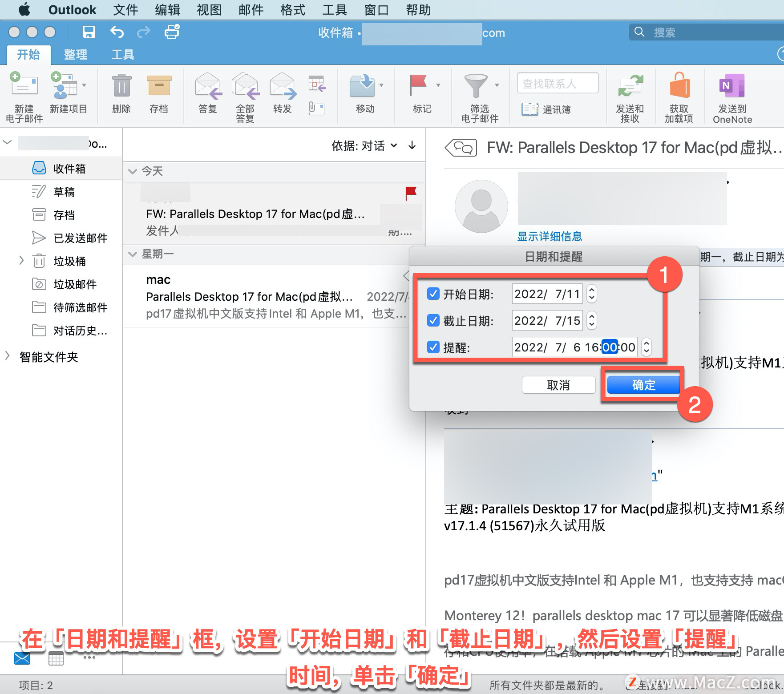784x694 pixels.
Task: Click the undo arrow in title bar
Action: pyautogui.click(x=117, y=32)
